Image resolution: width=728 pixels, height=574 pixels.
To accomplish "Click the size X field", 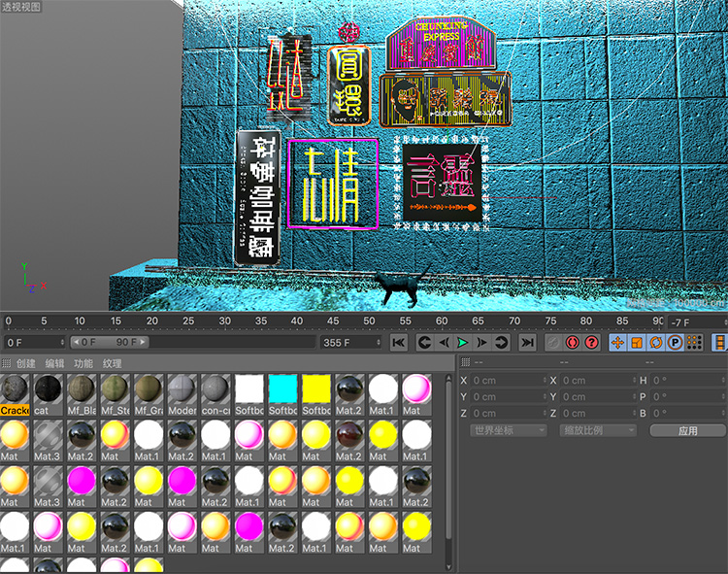I will point(599,381).
